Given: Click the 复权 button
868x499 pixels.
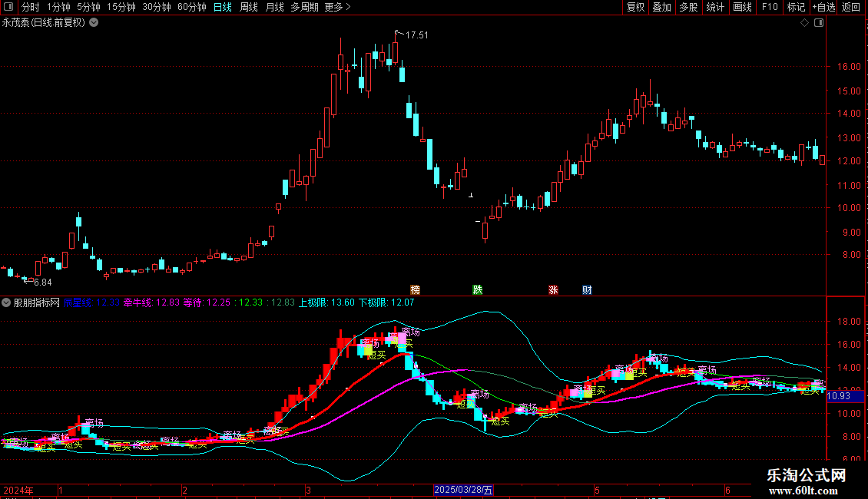Looking at the screenshot, I should tap(635, 7).
